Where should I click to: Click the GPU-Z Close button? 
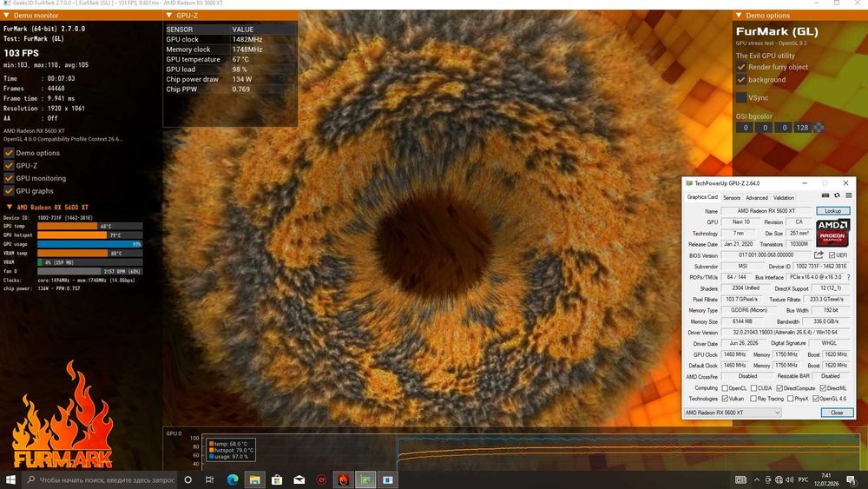click(x=837, y=413)
